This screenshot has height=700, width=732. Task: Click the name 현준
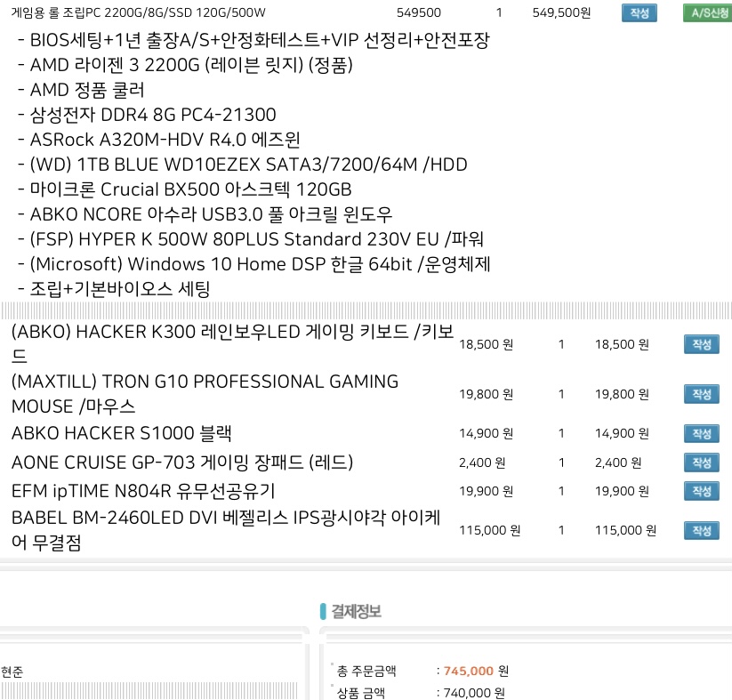click(x=12, y=672)
